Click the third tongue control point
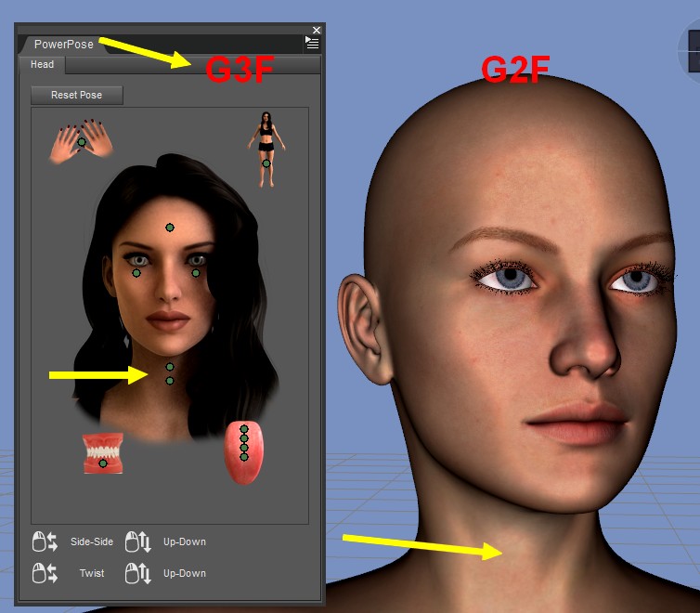 [244, 448]
